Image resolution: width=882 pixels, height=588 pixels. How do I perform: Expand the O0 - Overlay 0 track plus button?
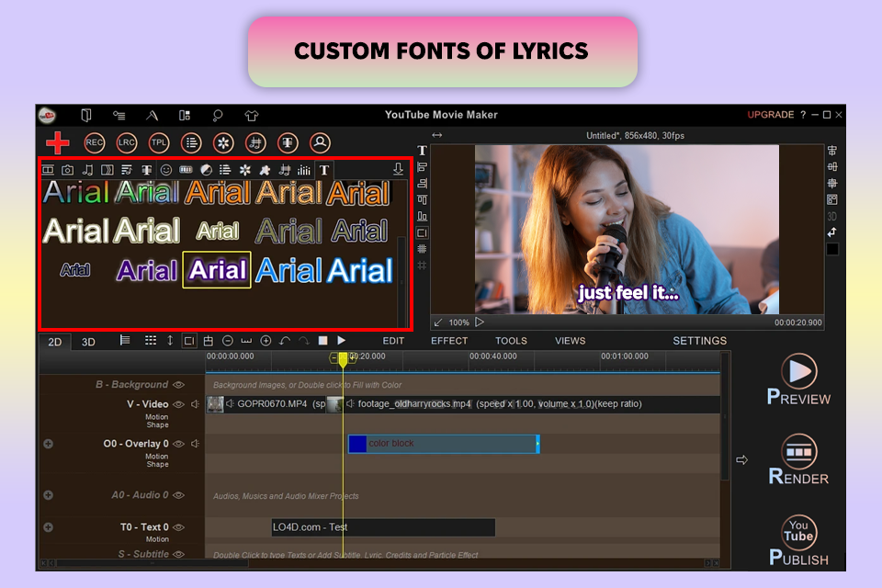click(49, 444)
